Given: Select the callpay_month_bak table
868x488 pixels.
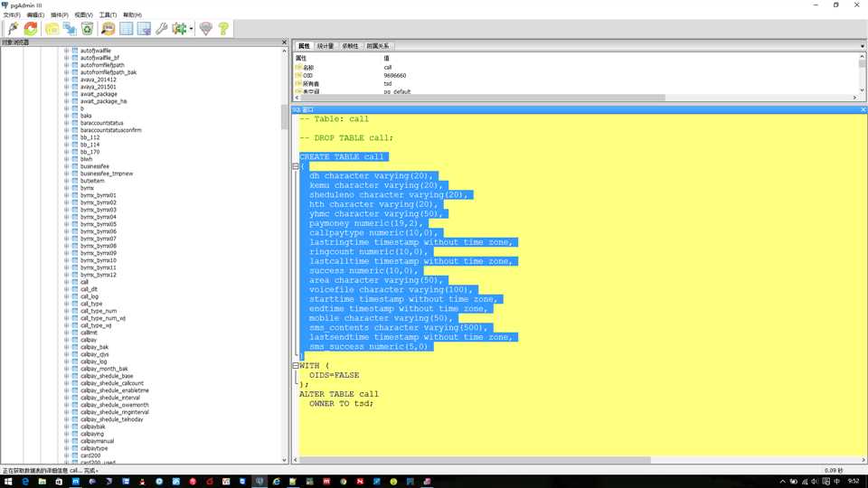Looking at the screenshot, I should [x=104, y=369].
